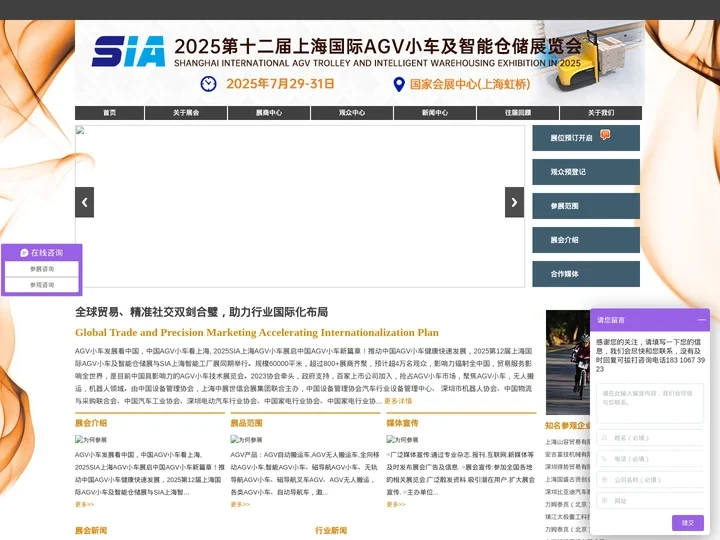Open the 观众中心 menu item
720x540 pixels.
tap(352, 112)
